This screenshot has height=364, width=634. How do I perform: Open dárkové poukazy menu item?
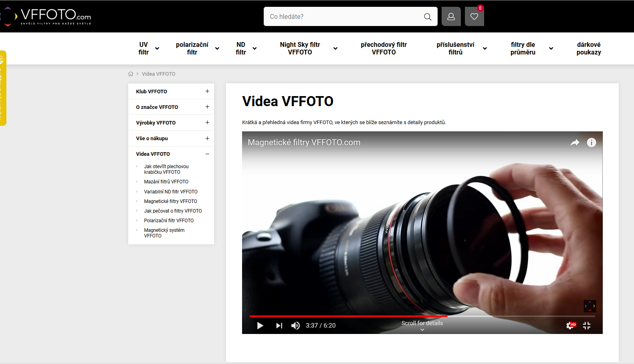pyautogui.click(x=589, y=48)
